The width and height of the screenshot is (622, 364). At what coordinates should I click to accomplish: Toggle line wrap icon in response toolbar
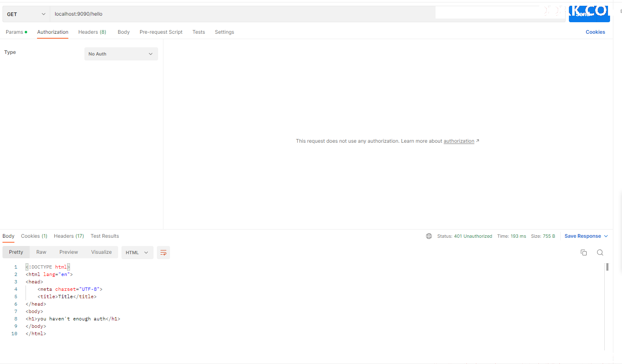163,253
